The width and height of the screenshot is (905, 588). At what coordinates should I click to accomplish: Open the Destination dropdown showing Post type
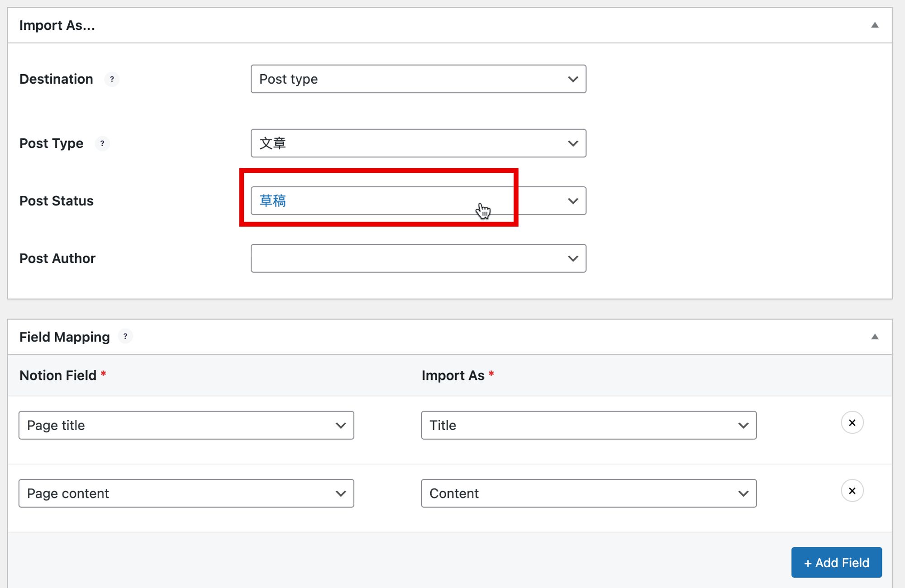click(418, 79)
